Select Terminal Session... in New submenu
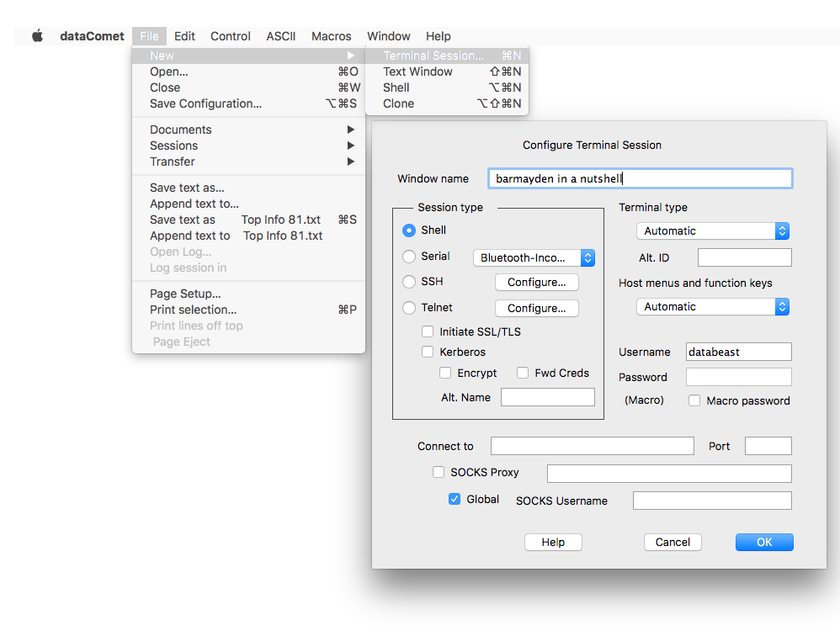 click(x=447, y=56)
